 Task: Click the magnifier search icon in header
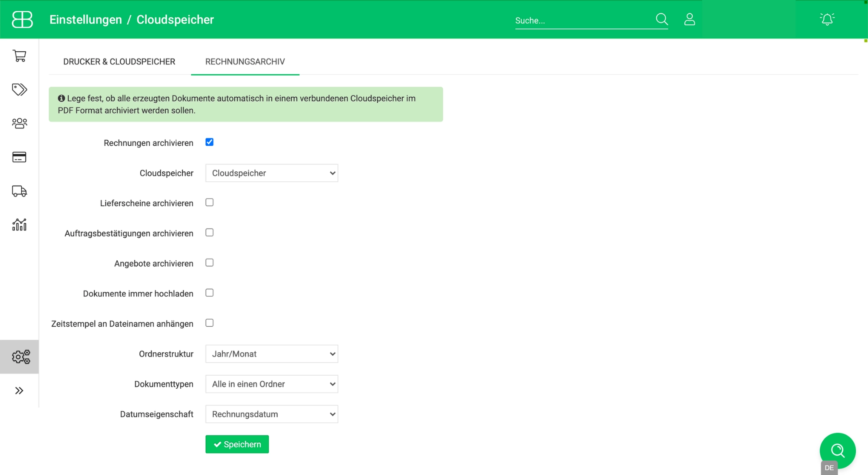pyautogui.click(x=661, y=19)
